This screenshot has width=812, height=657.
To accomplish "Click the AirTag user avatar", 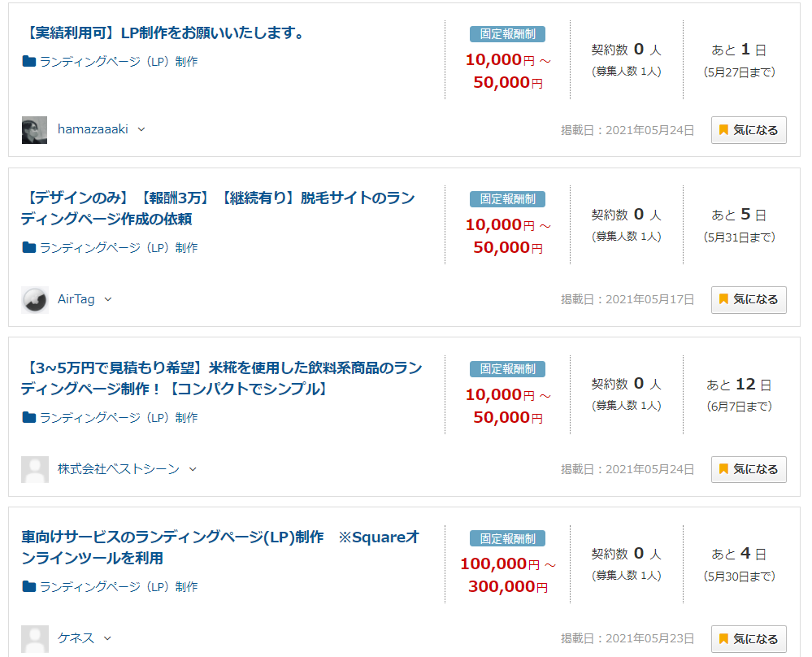I will (34, 300).
